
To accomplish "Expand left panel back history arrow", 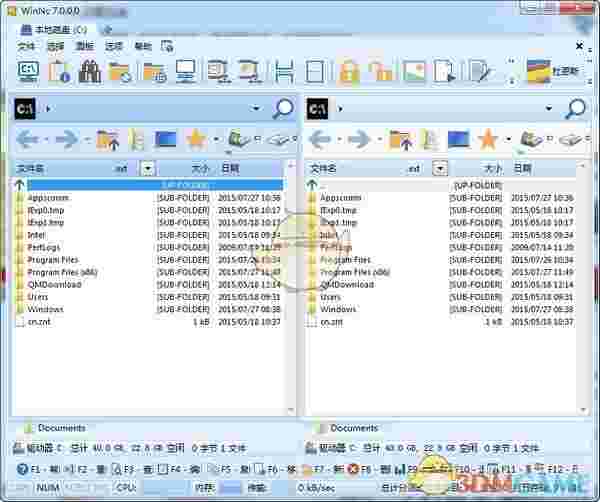I will 46,140.
